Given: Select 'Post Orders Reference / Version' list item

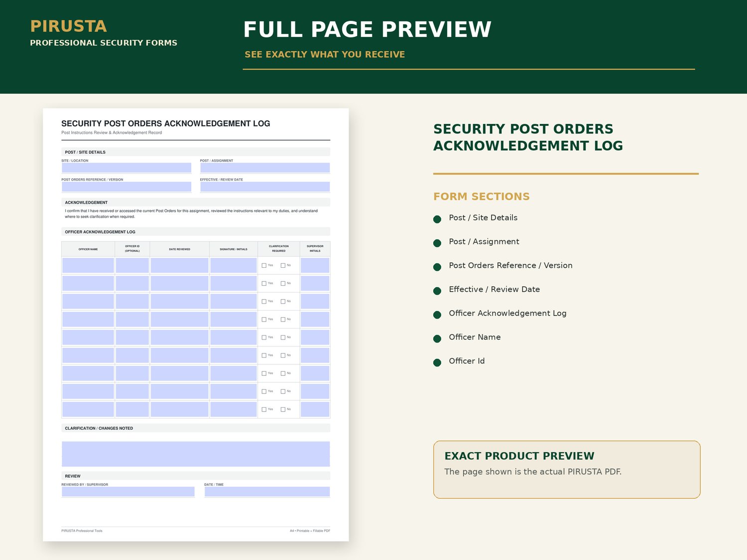Looking at the screenshot, I should click(x=510, y=265).
